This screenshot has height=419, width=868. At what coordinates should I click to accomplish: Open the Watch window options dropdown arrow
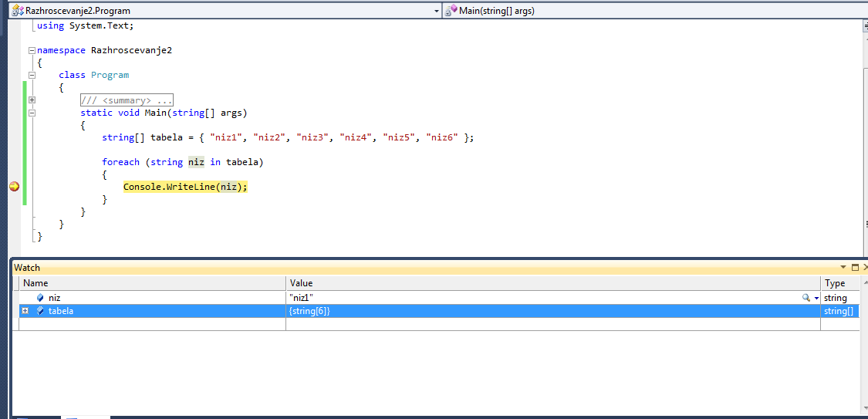click(843, 267)
